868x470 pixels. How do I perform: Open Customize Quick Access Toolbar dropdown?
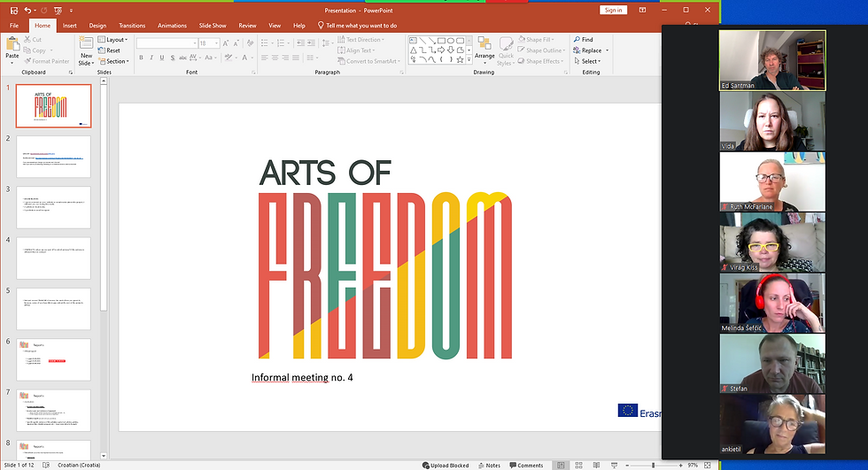tap(71, 10)
